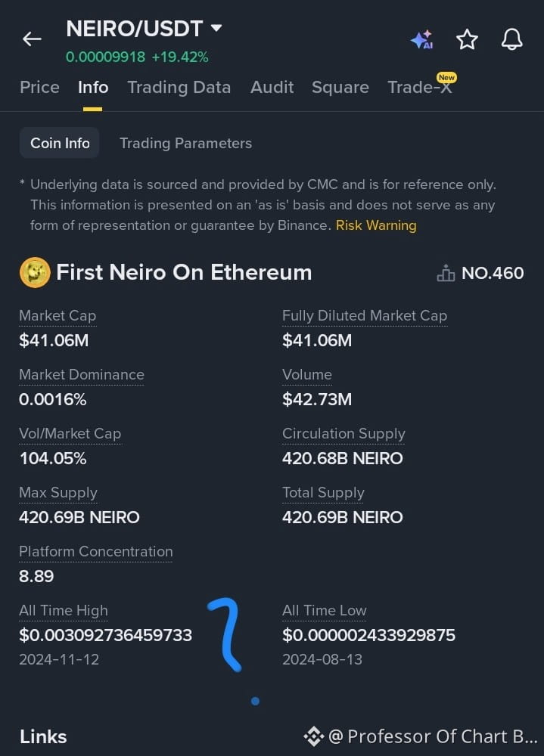Tap the First Neiro coin logo
This screenshot has height=756, width=544.
point(35,272)
